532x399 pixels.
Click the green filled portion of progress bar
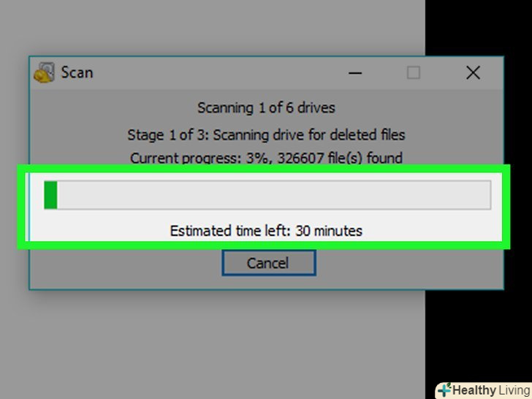[50, 194]
